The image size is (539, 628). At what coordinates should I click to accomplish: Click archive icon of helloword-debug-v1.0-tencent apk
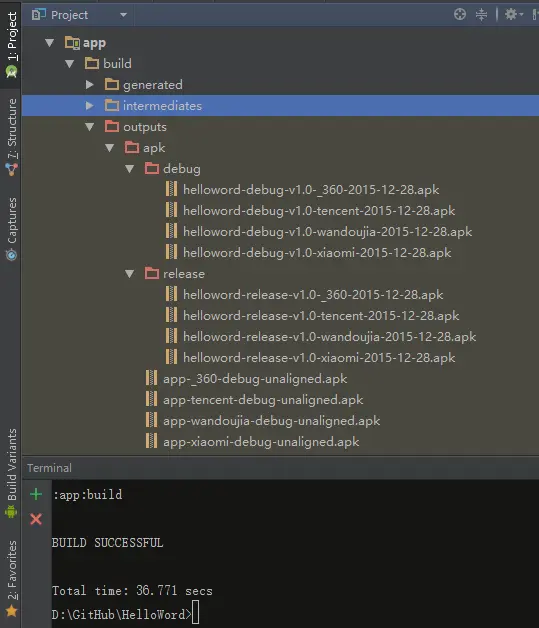pyautogui.click(x=171, y=209)
